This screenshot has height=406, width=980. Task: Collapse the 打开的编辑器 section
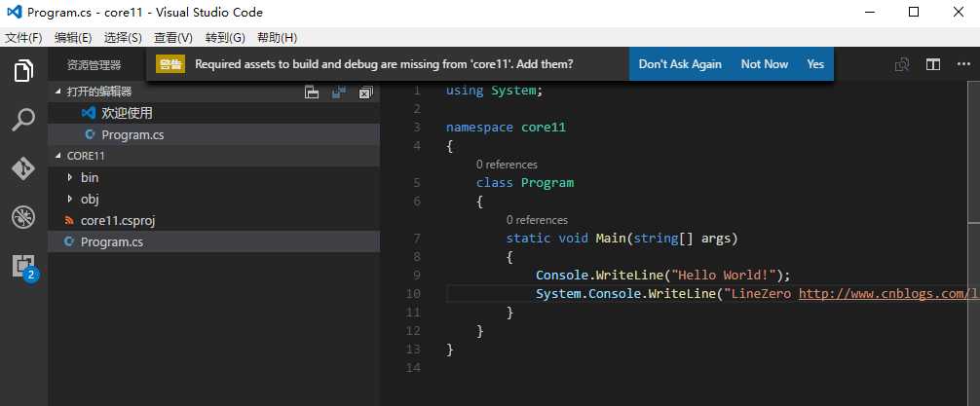point(58,92)
